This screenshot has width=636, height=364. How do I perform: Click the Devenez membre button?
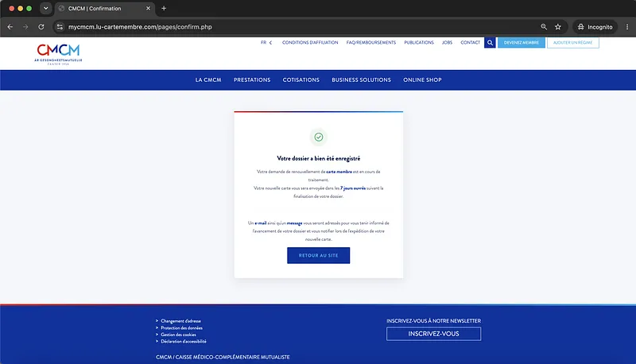(x=522, y=43)
